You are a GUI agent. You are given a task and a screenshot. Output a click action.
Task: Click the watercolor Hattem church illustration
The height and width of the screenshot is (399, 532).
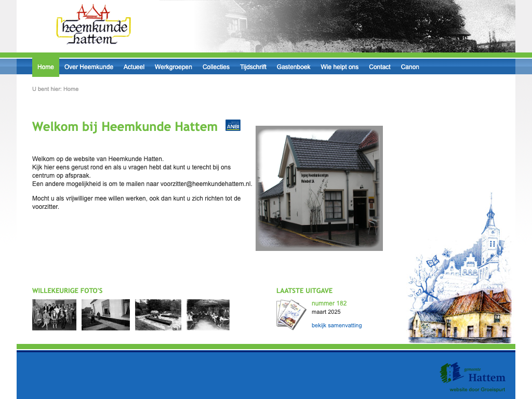(460, 268)
